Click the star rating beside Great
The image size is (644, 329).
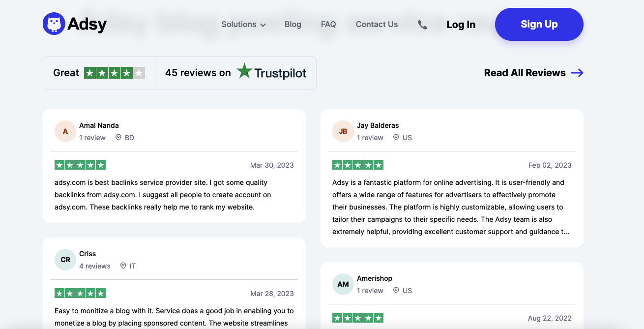click(x=115, y=73)
